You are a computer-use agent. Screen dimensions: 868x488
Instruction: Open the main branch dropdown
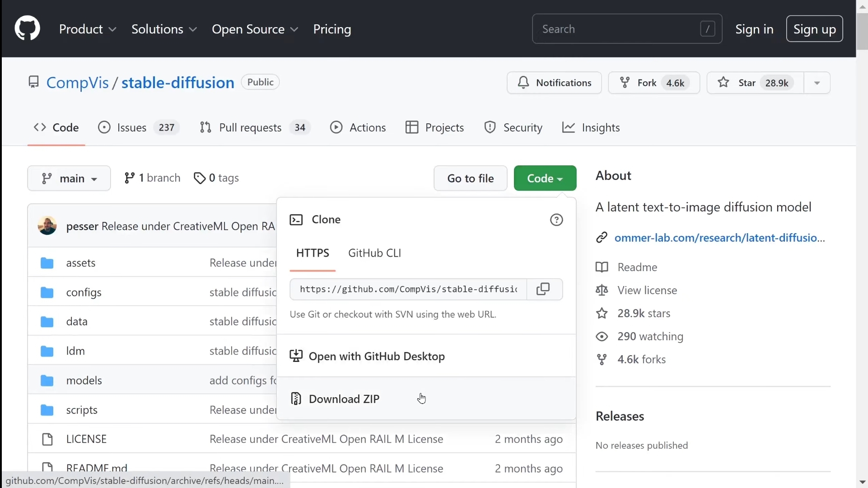[x=69, y=178]
